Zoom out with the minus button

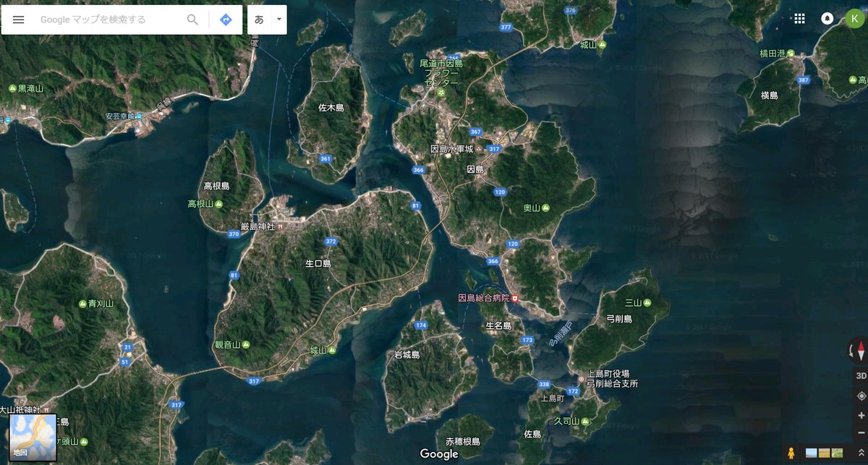coord(861,432)
